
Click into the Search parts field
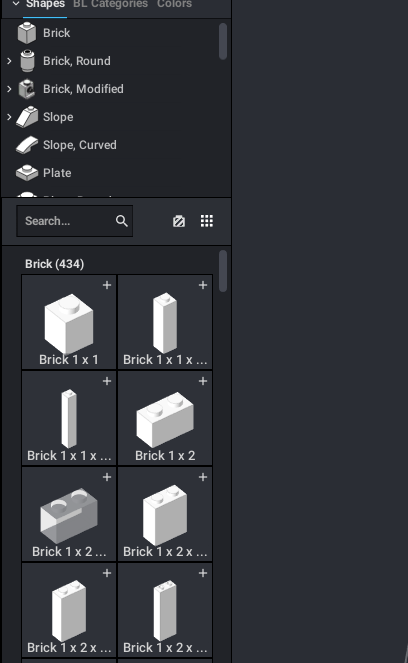click(75, 221)
